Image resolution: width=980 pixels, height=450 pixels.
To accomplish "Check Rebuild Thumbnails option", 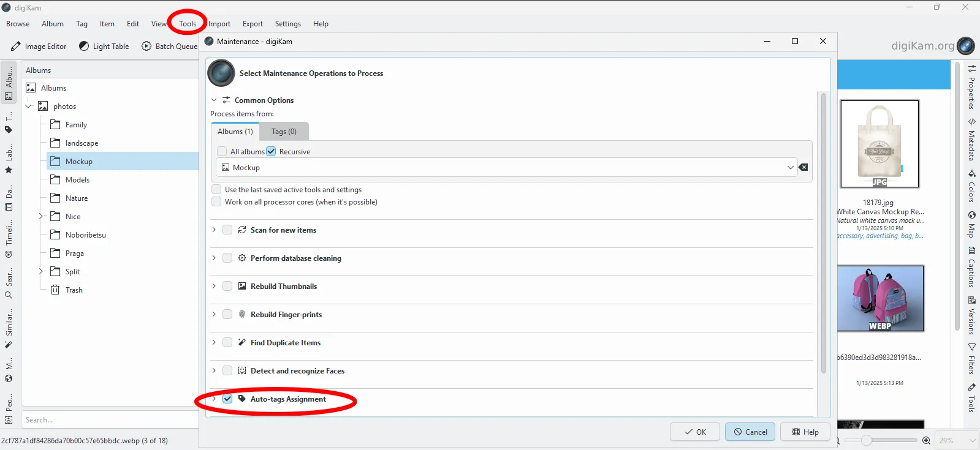I will [x=227, y=286].
